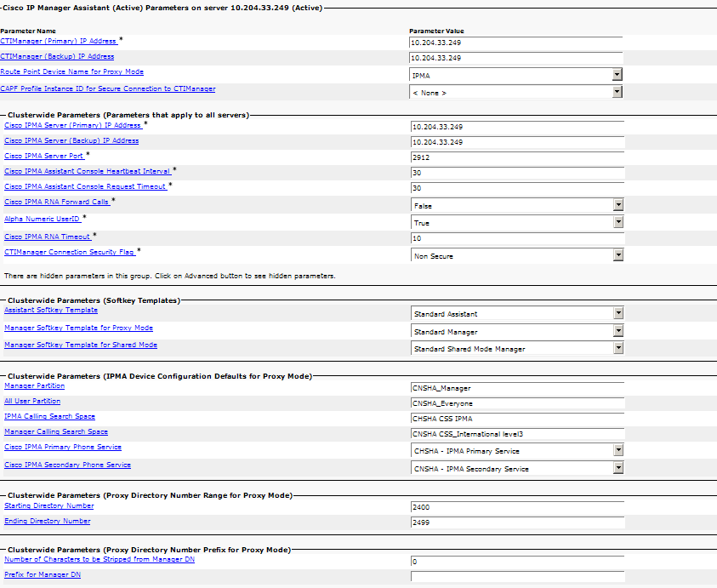Click Assistant Softkey Template link
The image size is (717, 588).
[51, 311]
